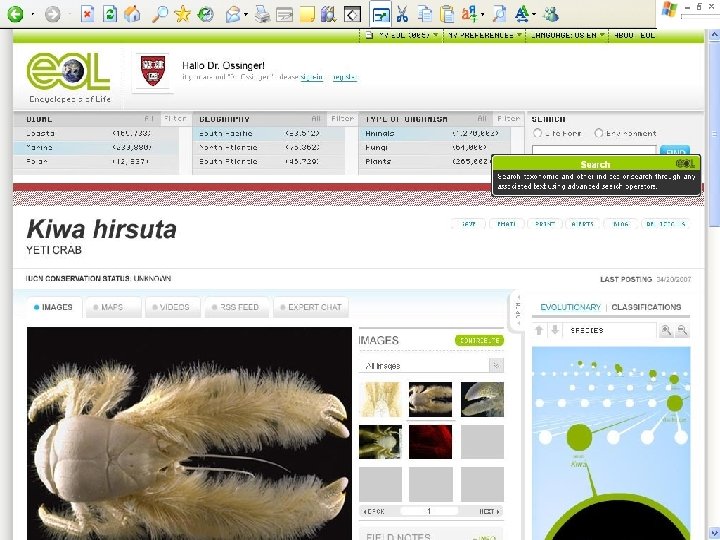The width and height of the screenshot is (720, 540).
Task: Click the Print button near species title
Action: [545, 224]
